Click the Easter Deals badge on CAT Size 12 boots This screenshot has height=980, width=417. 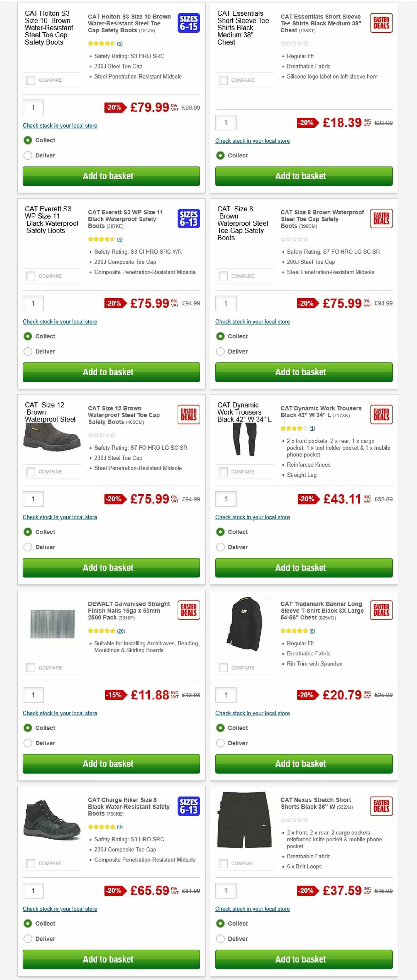click(x=188, y=415)
